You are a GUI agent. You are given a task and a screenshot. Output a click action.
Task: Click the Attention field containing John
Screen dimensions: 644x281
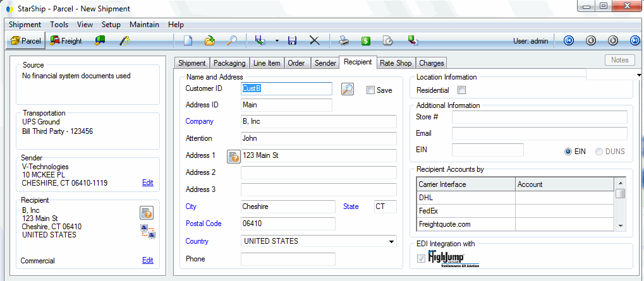pyautogui.click(x=319, y=139)
